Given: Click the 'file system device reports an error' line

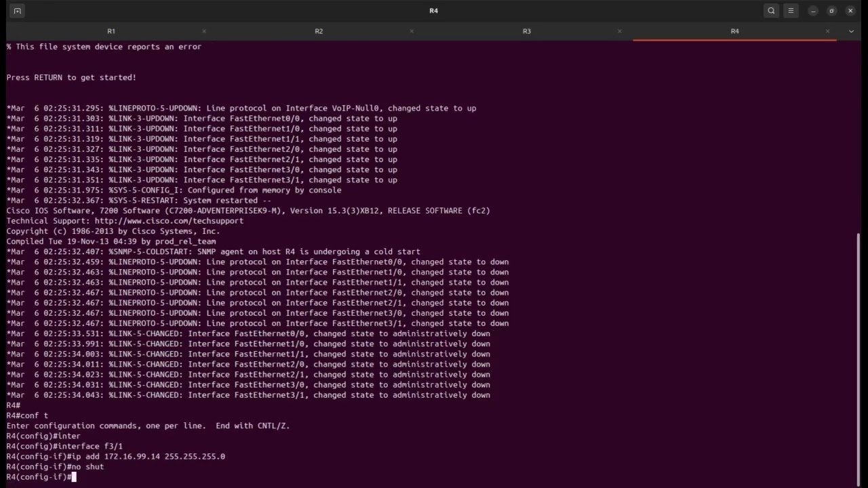Looking at the screenshot, I should coord(104,47).
